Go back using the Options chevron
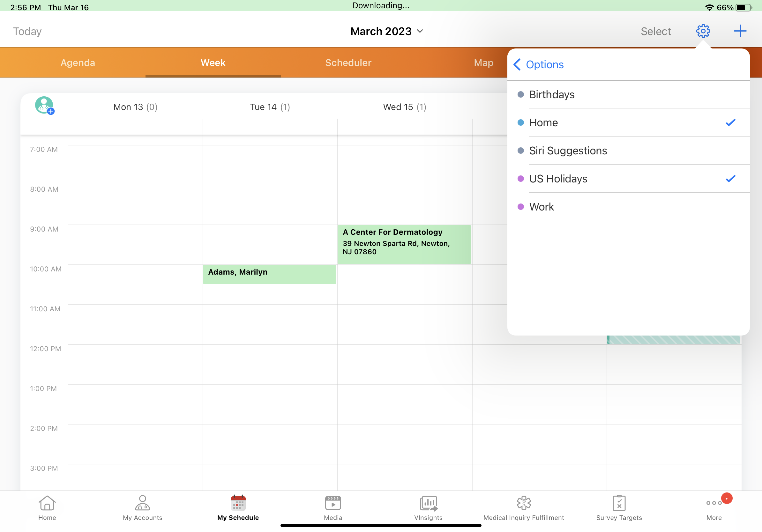This screenshot has height=532, width=762. click(x=517, y=64)
